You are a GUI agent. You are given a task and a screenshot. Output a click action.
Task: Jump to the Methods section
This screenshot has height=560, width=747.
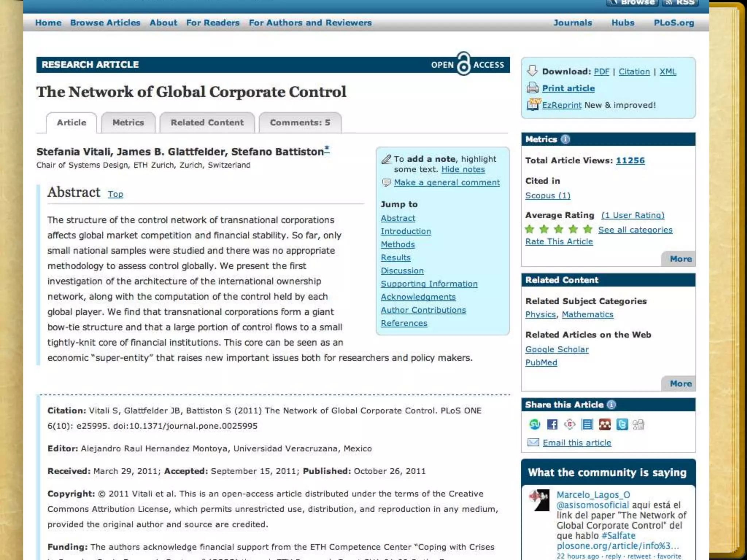(398, 245)
